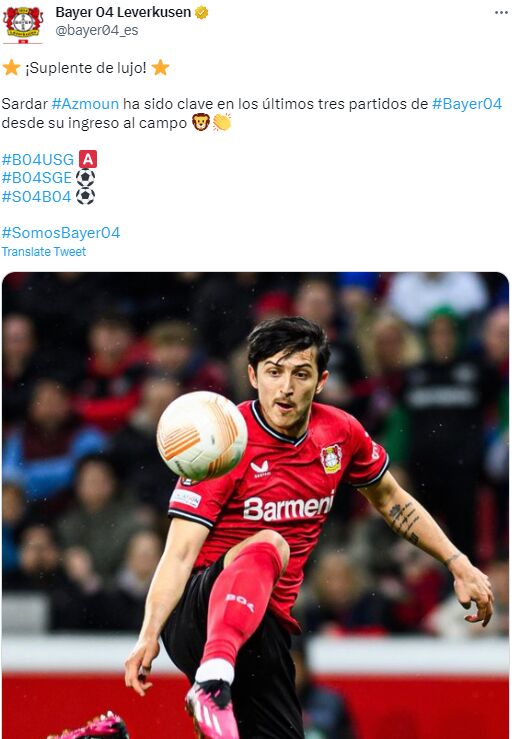
Task: Open the #SomosBayer04 hashtag
Action: point(61,233)
